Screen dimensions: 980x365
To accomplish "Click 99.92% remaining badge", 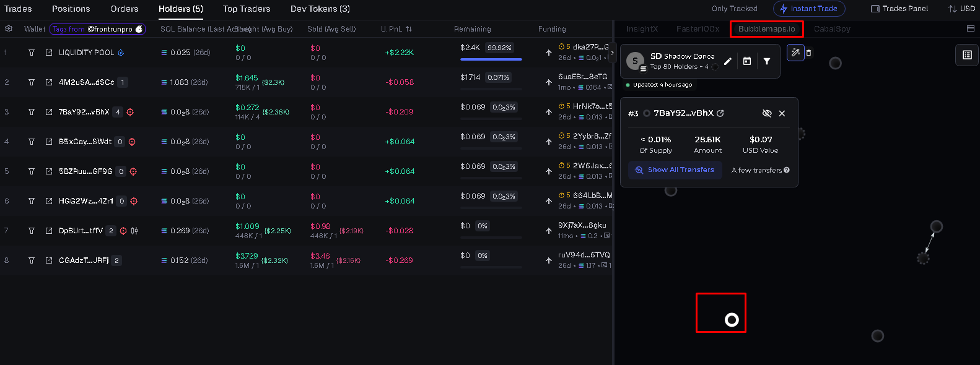I will pos(499,48).
